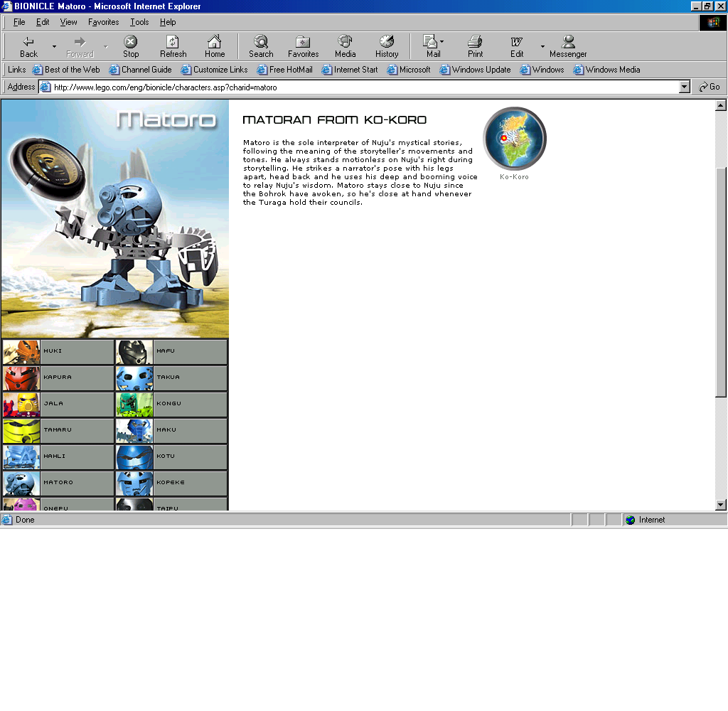Open the Favorites toolbar pane

coord(303,46)
